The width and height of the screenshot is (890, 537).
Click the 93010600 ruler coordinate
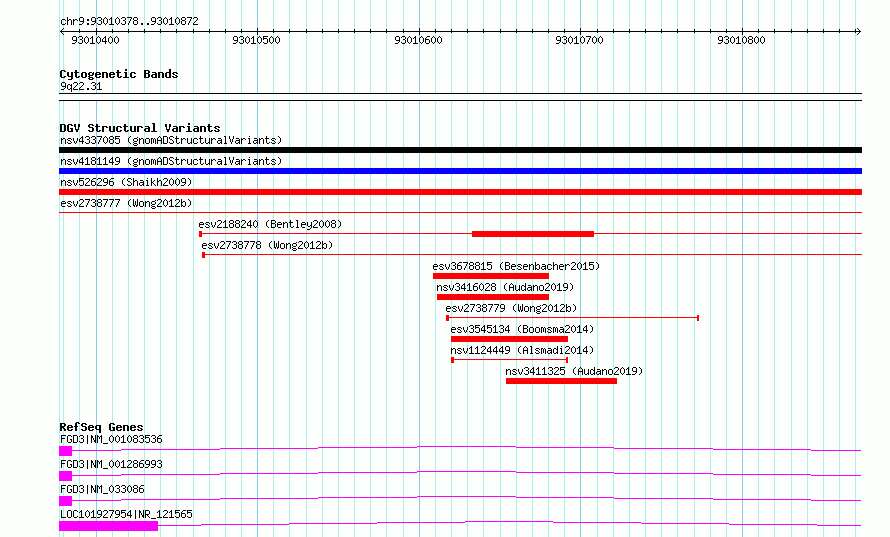coord(418,40)
